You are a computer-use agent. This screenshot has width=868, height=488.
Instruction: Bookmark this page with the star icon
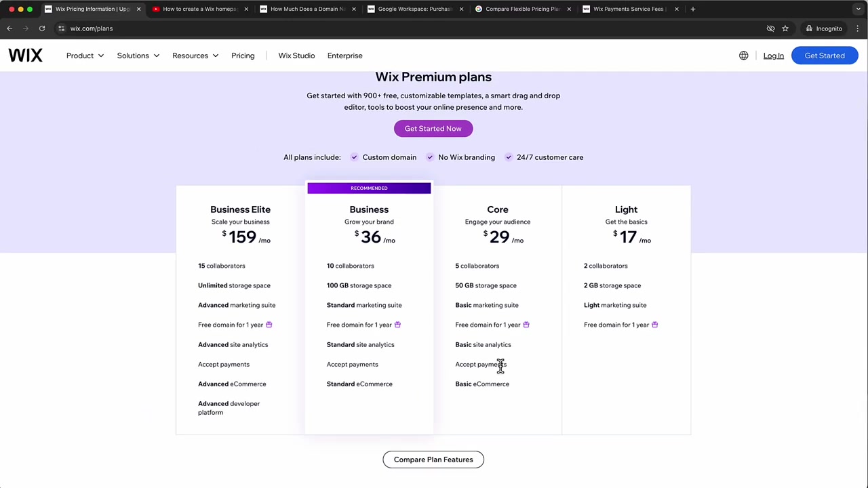pos(785,28)
